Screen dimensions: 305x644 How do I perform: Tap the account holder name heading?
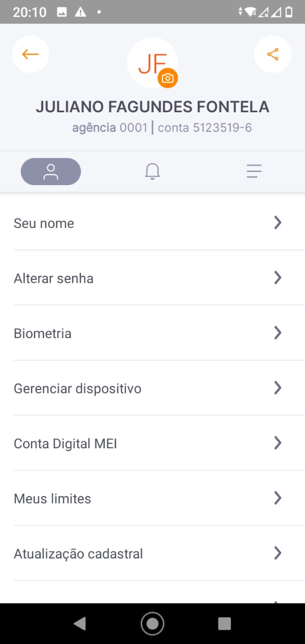[x=152, y=107]
